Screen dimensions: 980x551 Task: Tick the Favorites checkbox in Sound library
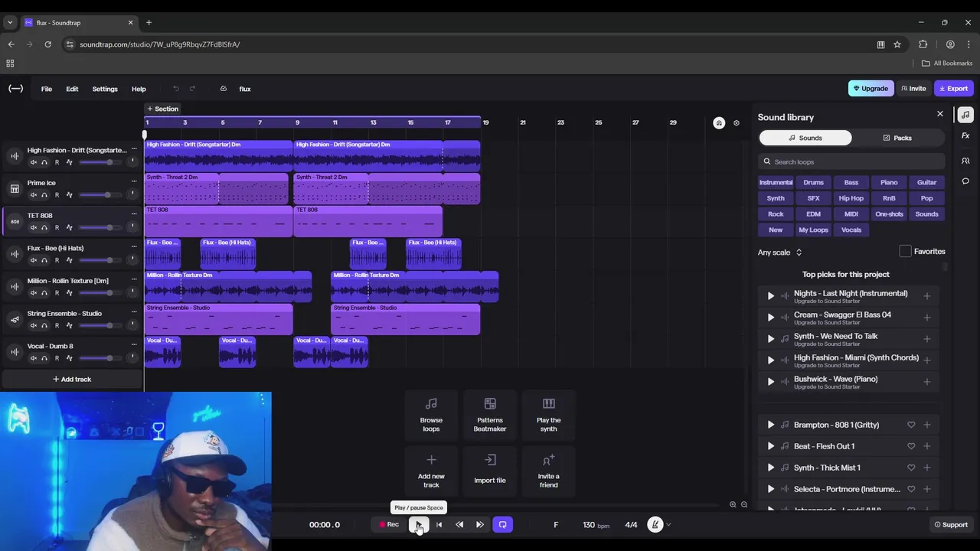click(x=905, y=251)
